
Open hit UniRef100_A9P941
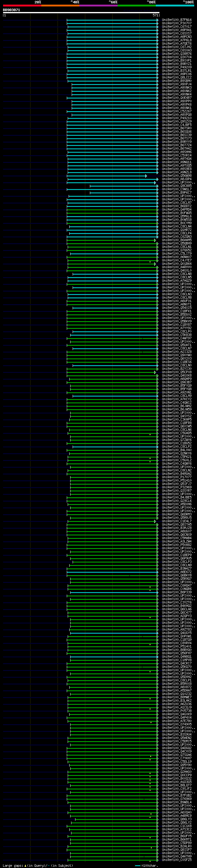tap(177, 30)
